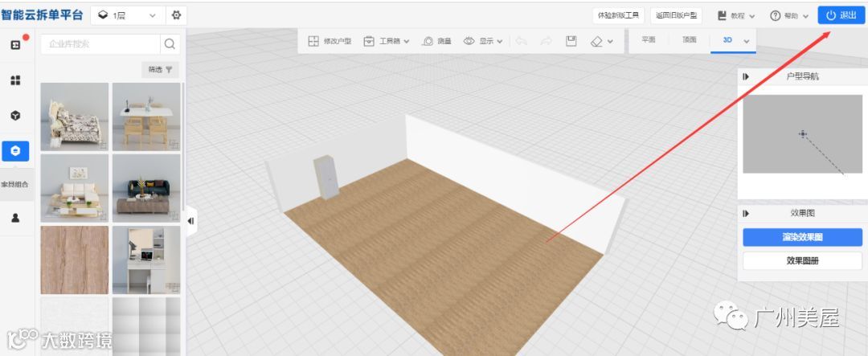Click the redo arrow

[x=546, y=41]
